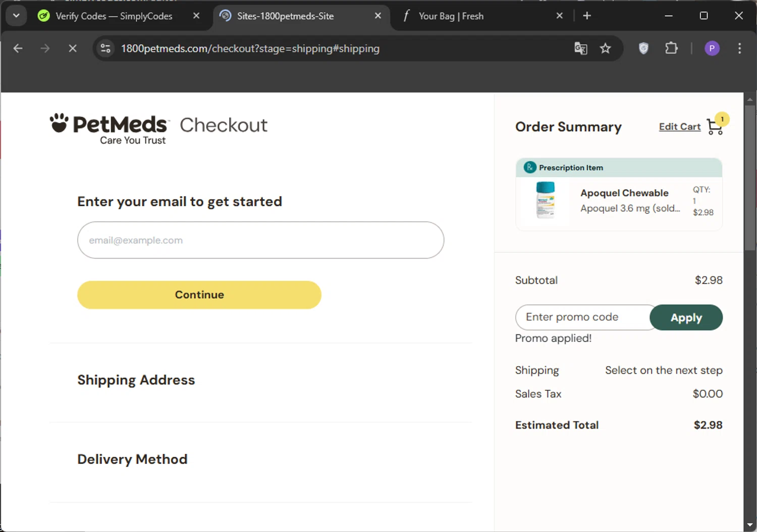The height and width of the screenshot is (532, 757).
Task: Open the profile P avatar
Action: point(712,48)
